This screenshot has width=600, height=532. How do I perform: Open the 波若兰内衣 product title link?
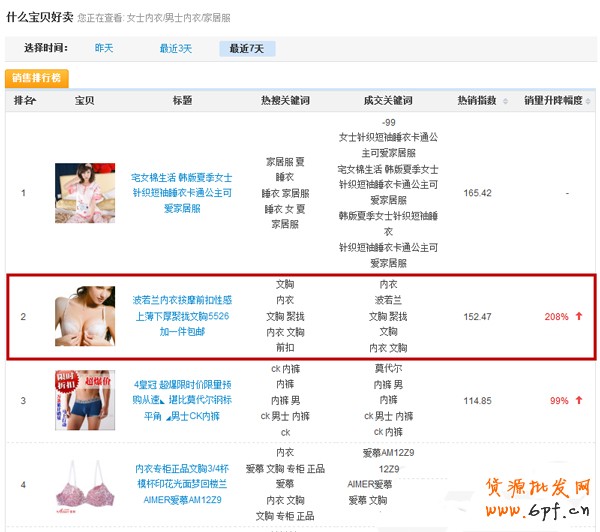point(182,314)
